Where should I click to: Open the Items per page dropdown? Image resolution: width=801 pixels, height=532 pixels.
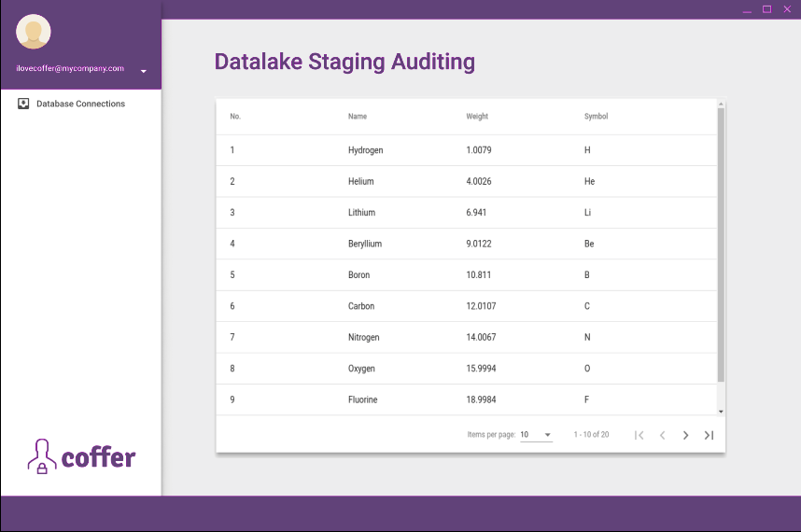tap(536, 435)
